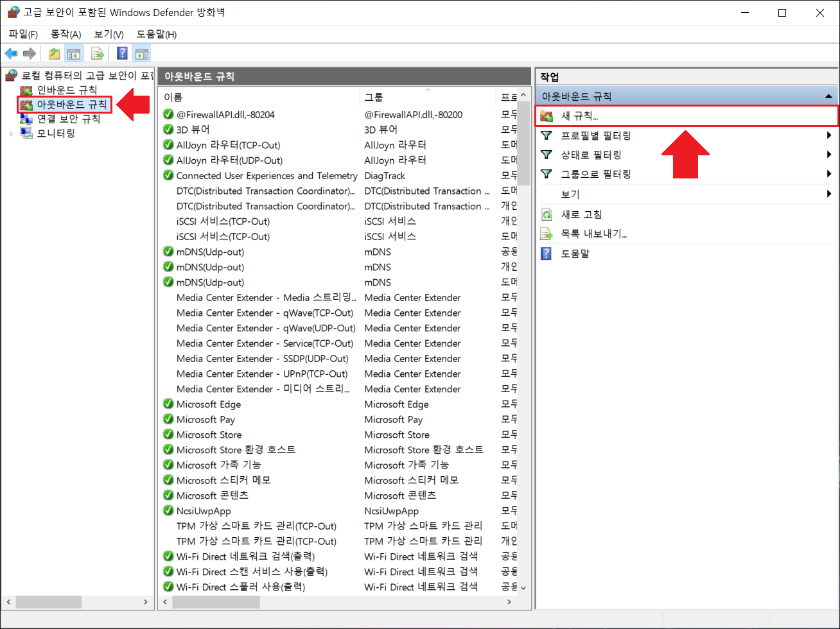This screenshot has width=840, height=629.
Task: Open the 도움말(H) menu
Action: pos(157,34)
